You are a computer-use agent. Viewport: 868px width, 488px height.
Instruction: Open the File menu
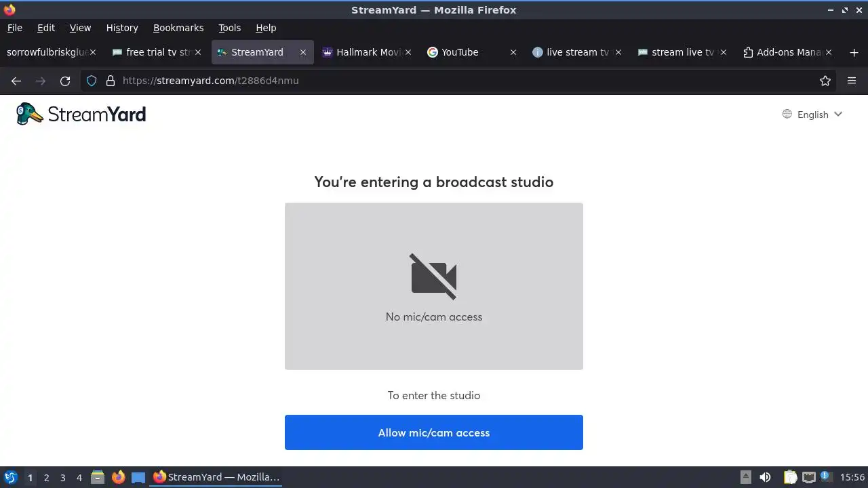pyautogui.click(x=14, y=28)
